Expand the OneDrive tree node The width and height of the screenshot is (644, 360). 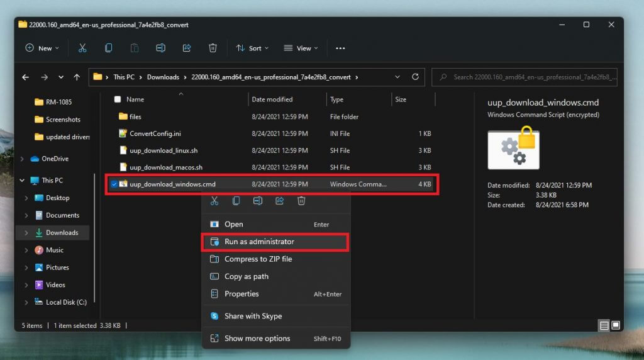pyautogui.click(x=22, y=159)
